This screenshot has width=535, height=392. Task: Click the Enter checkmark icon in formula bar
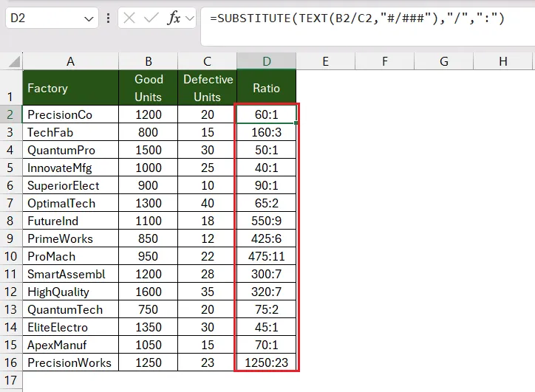coord(151,18)
